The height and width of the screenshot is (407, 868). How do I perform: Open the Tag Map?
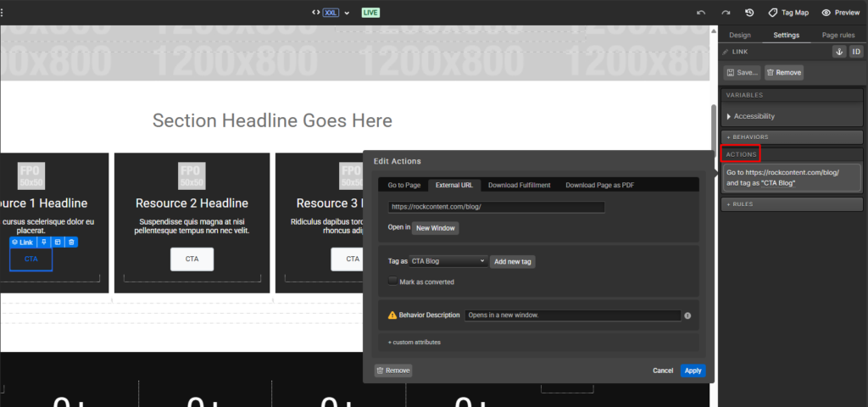tap(788, 13)
